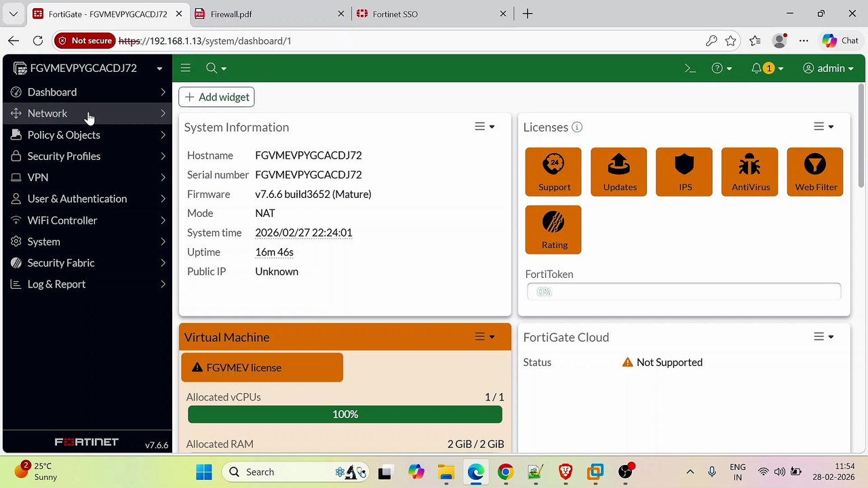The image size is (868, 488).
Task: Expand the Dashboard menu
Action: 87,92
